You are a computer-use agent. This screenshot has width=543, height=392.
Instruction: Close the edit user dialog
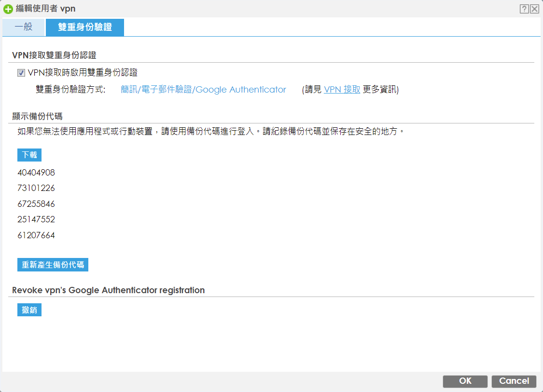pyautogui.click(x=535, y=9)
